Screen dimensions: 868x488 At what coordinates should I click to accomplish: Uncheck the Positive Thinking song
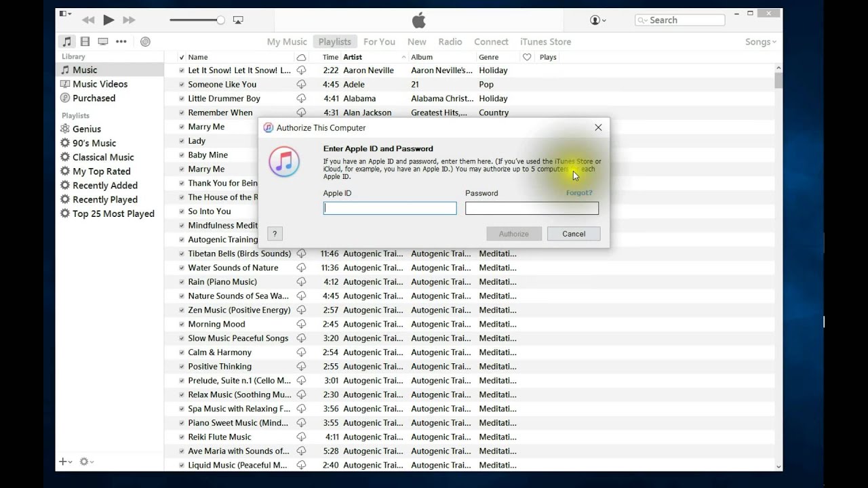[x=182, y=367]
